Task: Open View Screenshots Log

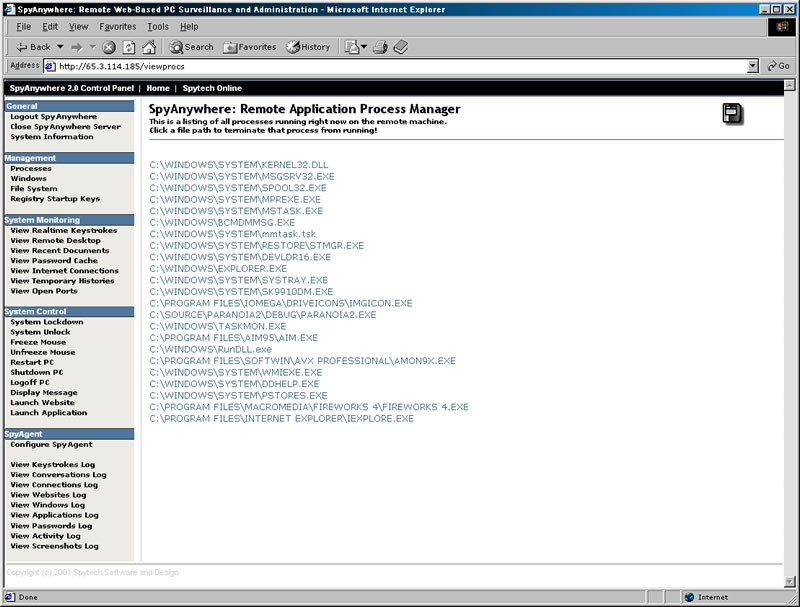Action: coord(54,546)
